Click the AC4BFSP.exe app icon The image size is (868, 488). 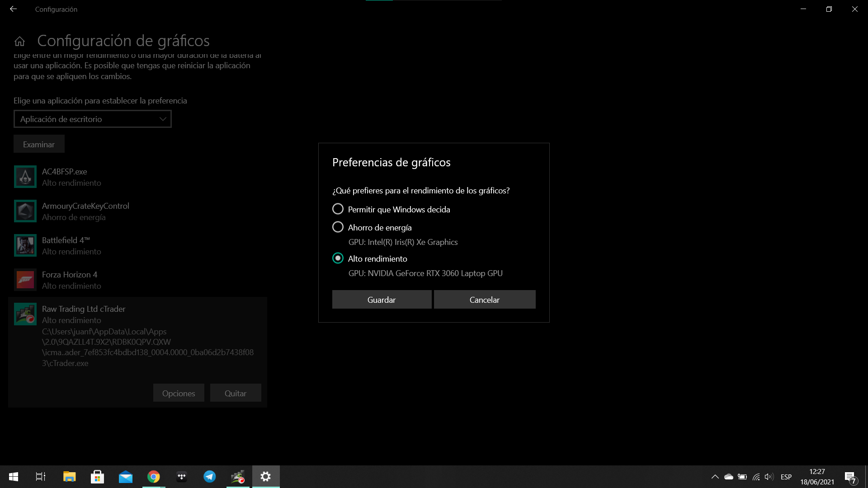pos(25,177)
